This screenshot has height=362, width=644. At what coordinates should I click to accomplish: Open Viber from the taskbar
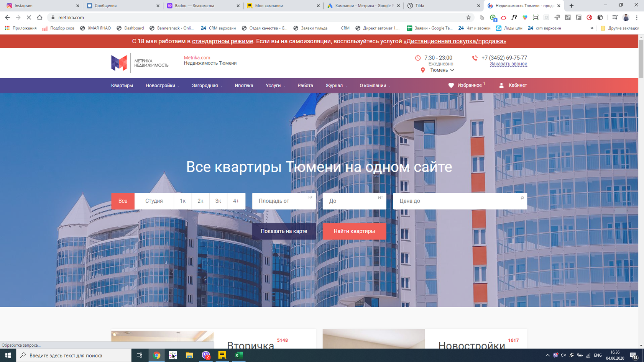pos(206,355)
